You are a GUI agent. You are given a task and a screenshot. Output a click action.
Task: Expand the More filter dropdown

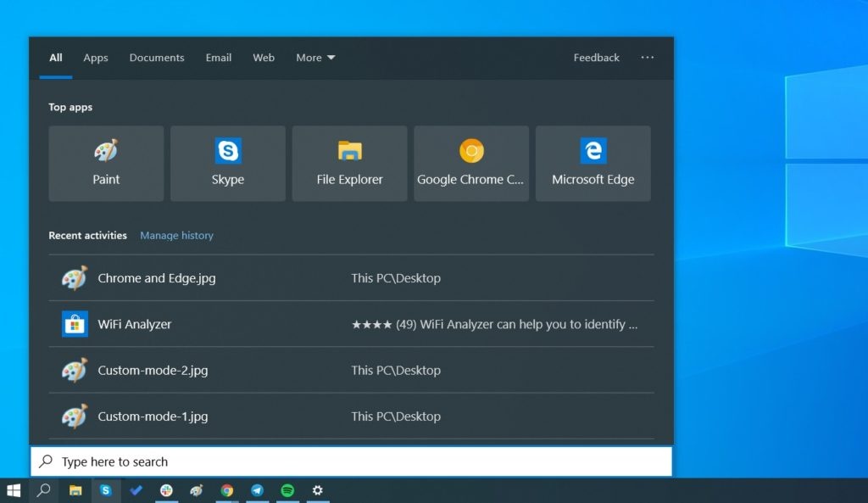[314, 58]
